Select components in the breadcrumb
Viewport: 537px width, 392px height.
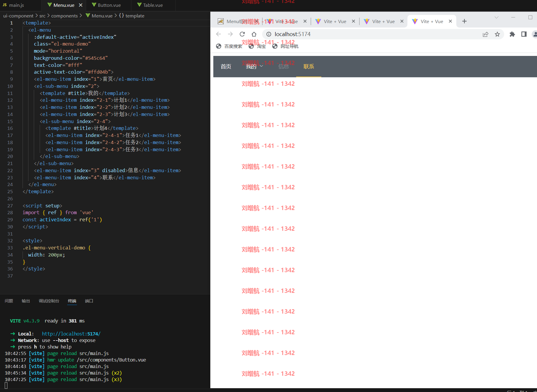pos(64,16)
